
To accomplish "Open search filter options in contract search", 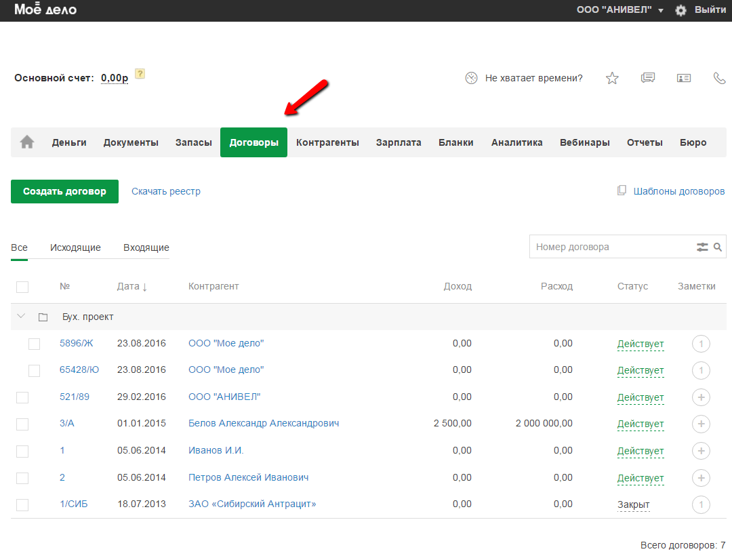I will tap(702, 247).
